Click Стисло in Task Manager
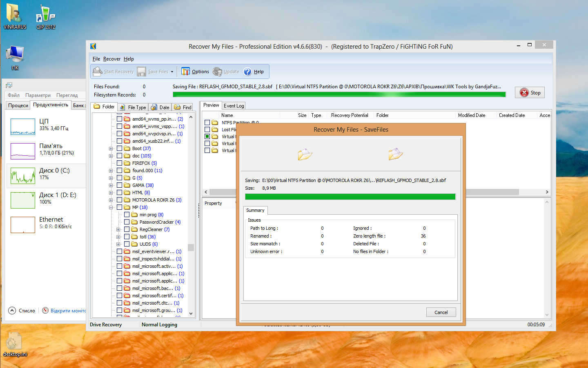The height and width of the screenshot is (368, 588). pos(27,311)
